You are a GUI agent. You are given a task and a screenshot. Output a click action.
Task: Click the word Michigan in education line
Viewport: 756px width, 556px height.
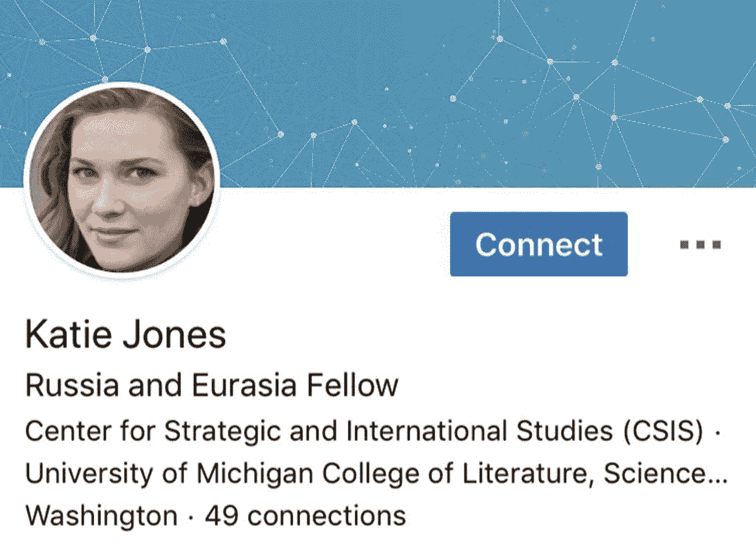(x=250, y=474)
